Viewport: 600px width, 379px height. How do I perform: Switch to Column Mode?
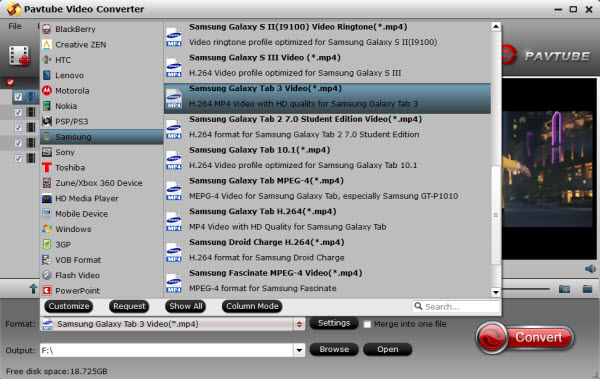(x=252, y=306)
